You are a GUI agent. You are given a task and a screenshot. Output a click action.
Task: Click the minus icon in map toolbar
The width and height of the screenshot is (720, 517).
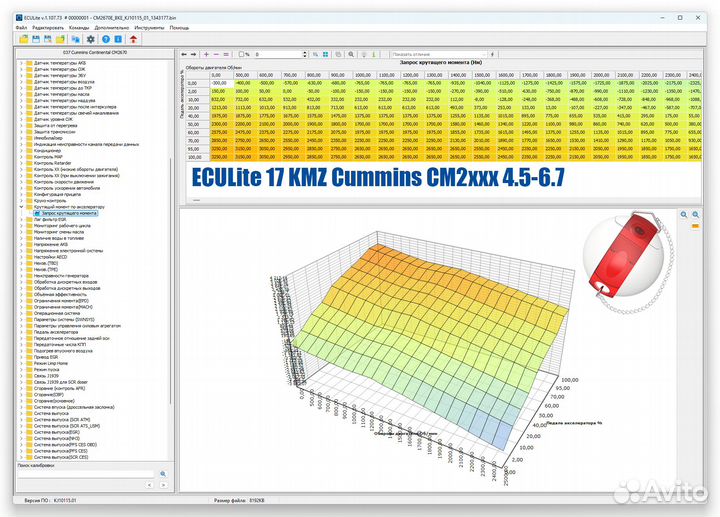click(216, 54)
